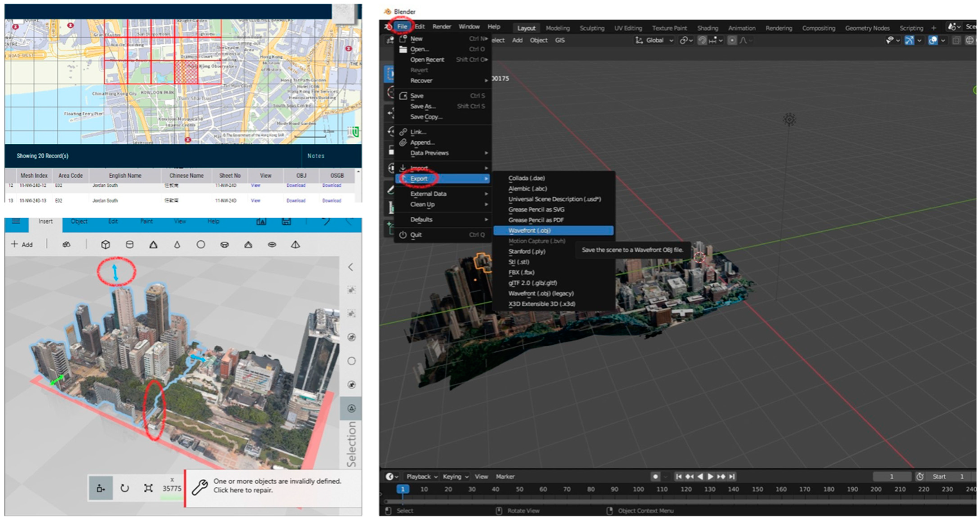Screen dimensions: 980x520
Task: Open the 3D Builder hamburger menu
Action: click(16, 221)
